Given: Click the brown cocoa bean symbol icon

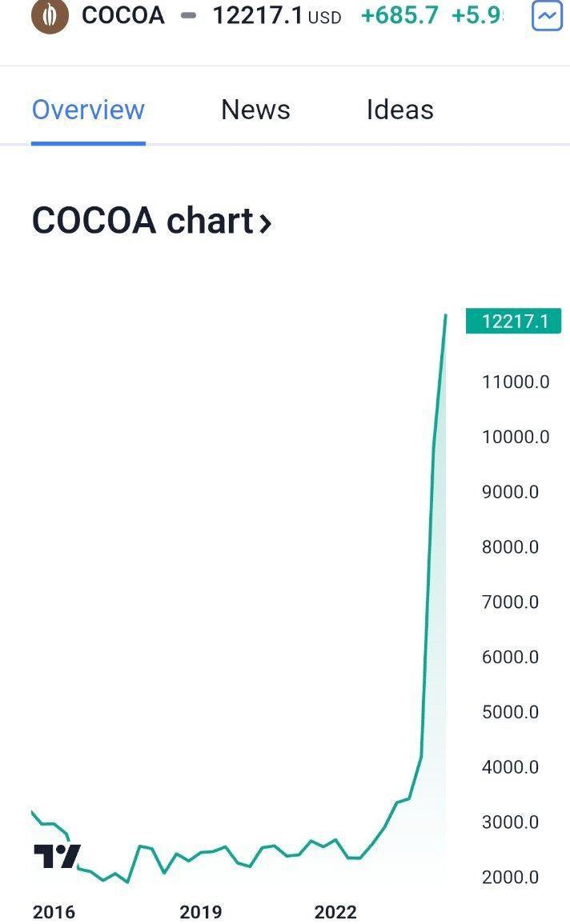Looking at the screenshot, I should 50,16.
